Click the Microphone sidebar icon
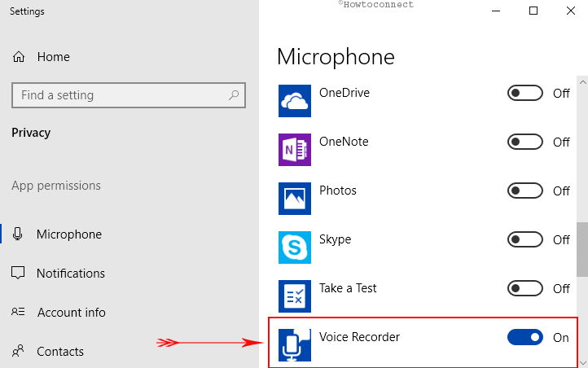The image size is (588, 368). pyautogui.click(x=17, y=234)
